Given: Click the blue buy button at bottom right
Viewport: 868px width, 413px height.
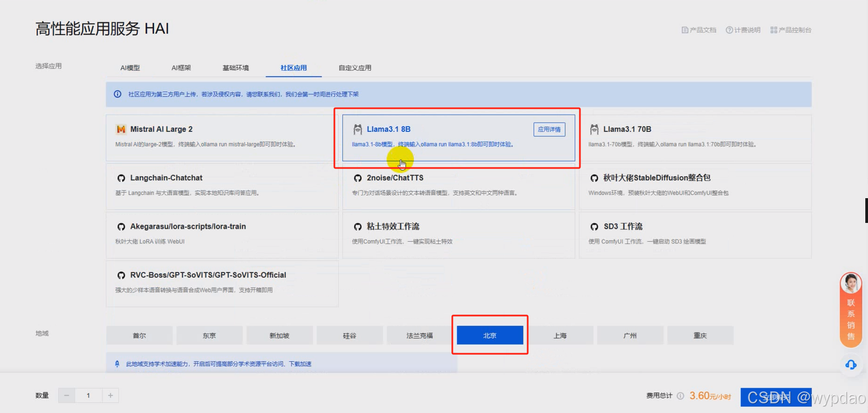Looking at the screenshot, I should 776,397.
